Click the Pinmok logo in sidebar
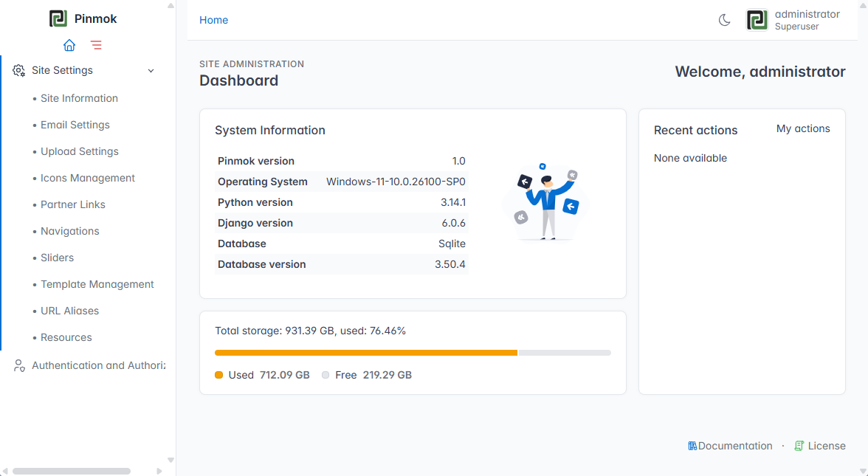The image size is (868, 476). click(58, 19)
